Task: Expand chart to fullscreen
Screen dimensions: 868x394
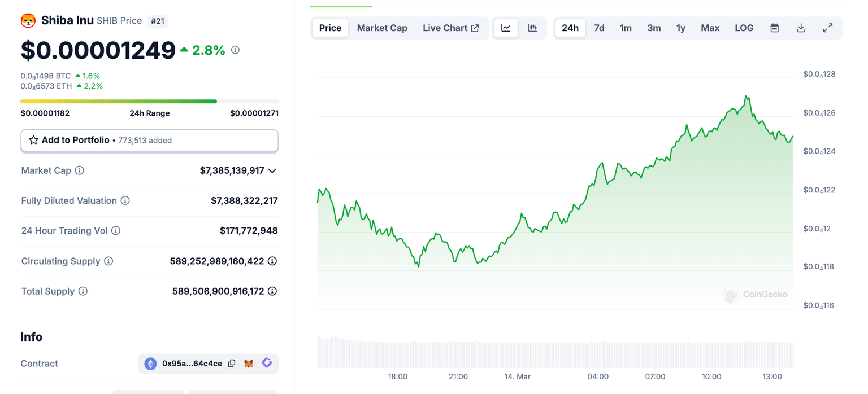Action: click(x=828, y=28)
